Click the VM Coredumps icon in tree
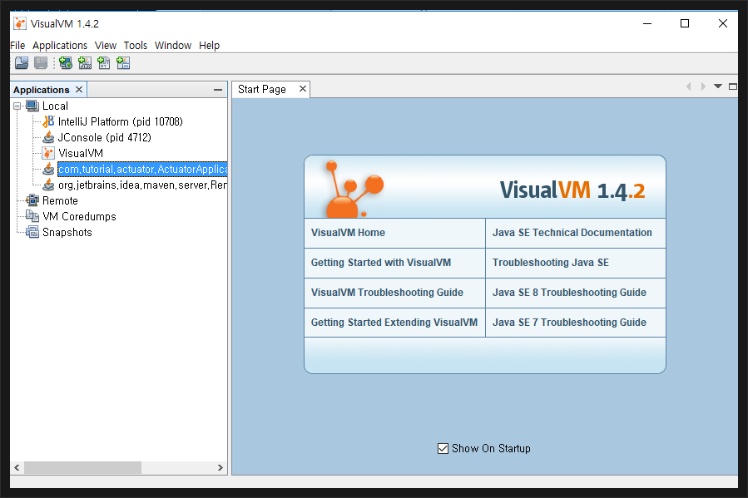Image resolution: width=748 pixels, height=498 pixels. click(32, 216)
